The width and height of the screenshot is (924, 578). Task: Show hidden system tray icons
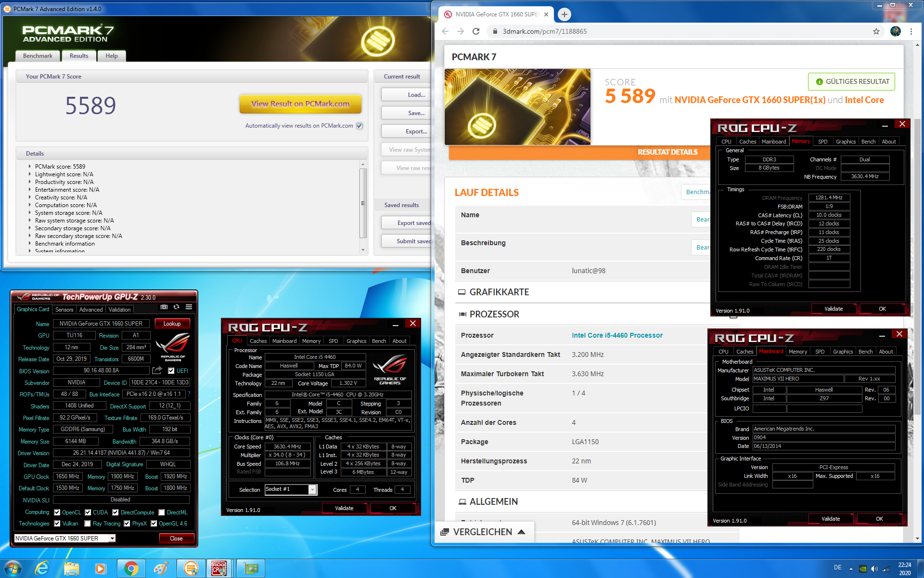click(851, 568)
